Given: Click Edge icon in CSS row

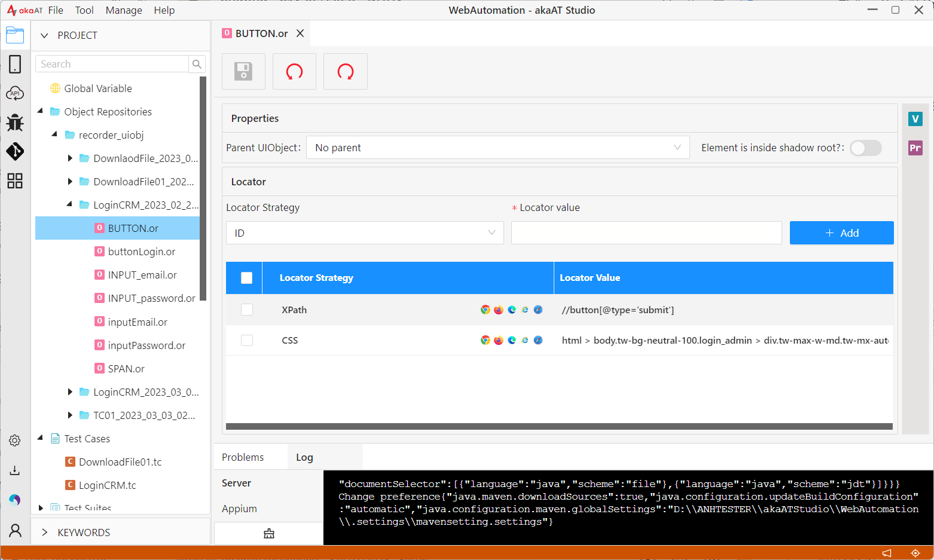Looking at the screenshot, I should tap(512, 340).
